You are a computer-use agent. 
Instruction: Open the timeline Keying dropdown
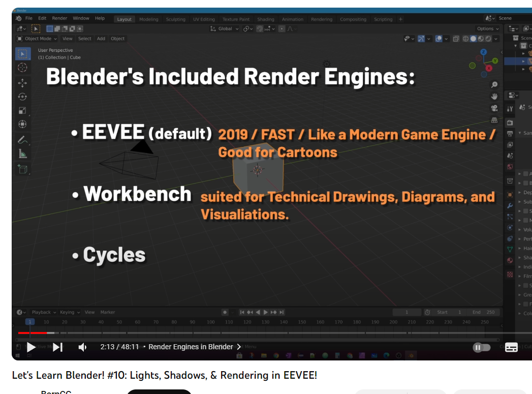[x=70, y=312]
